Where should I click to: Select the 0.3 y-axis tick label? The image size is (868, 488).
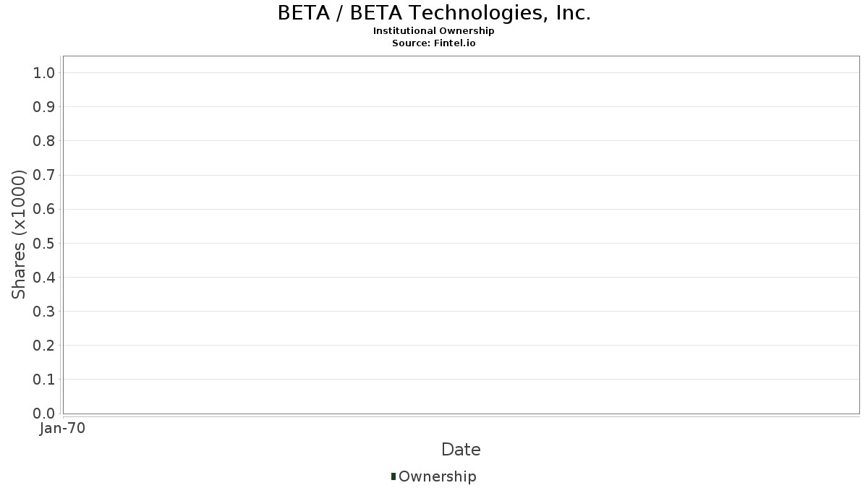pos(43,312)
